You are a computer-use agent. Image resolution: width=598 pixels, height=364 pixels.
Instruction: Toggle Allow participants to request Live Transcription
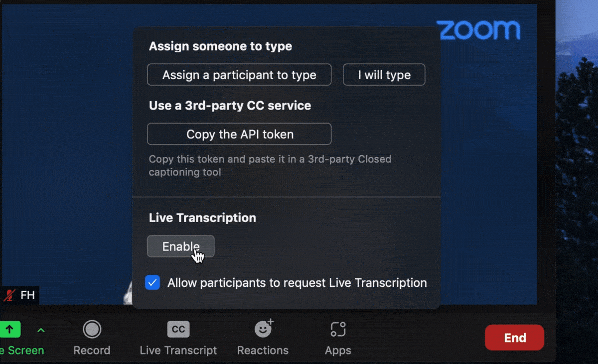pyautogui.click(x=152, y=283)
